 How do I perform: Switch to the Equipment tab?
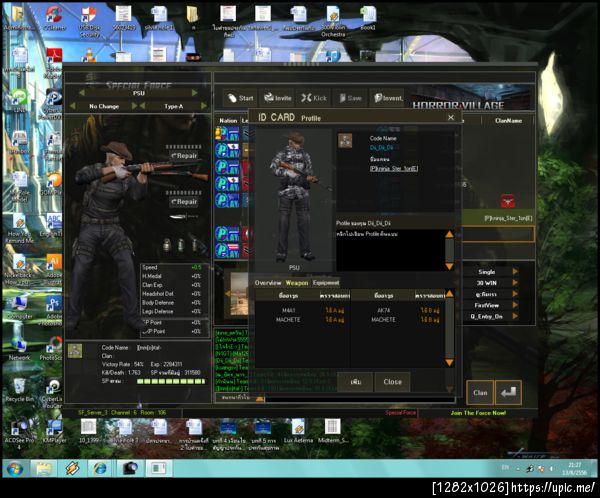click(x=326, y=283)
